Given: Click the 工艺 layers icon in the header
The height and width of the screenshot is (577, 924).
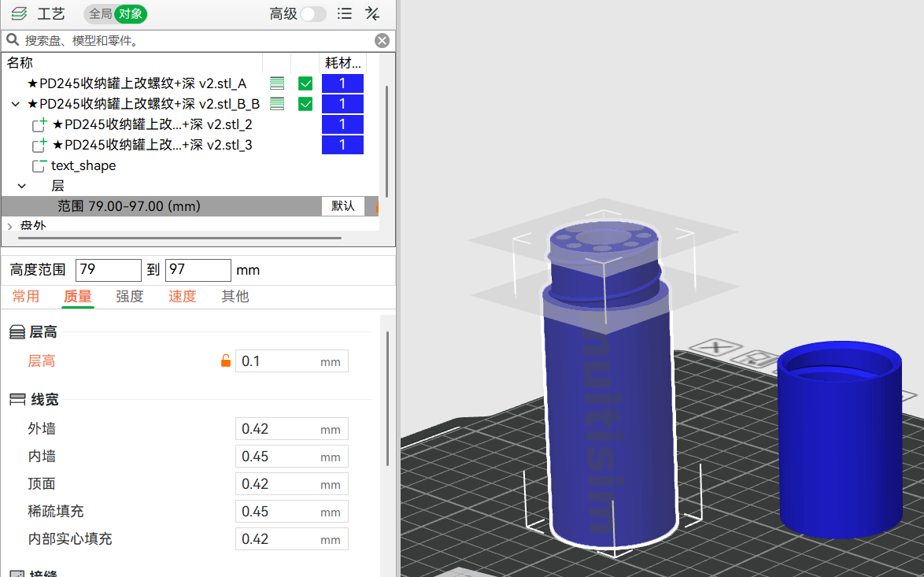Looking at the screenshot, I should (19, 13).
